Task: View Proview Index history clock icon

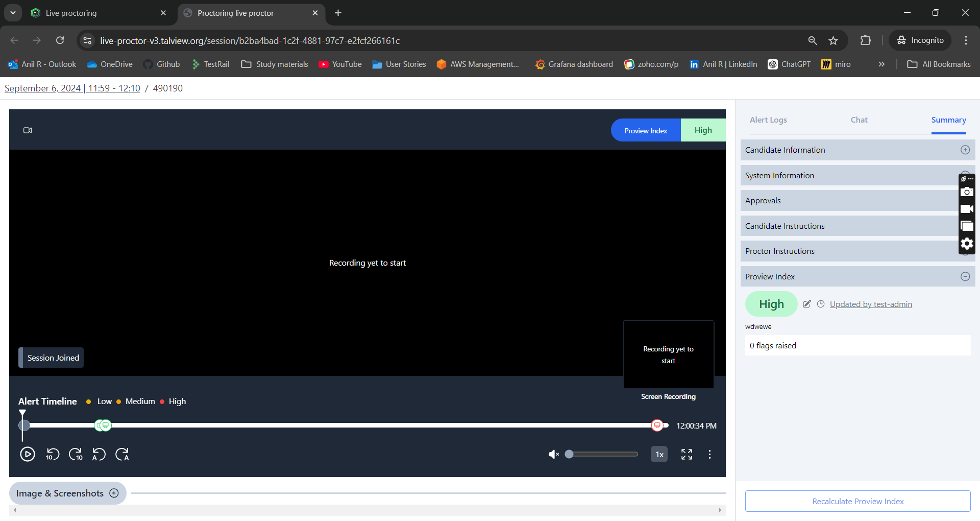Action: coord(821,304)
